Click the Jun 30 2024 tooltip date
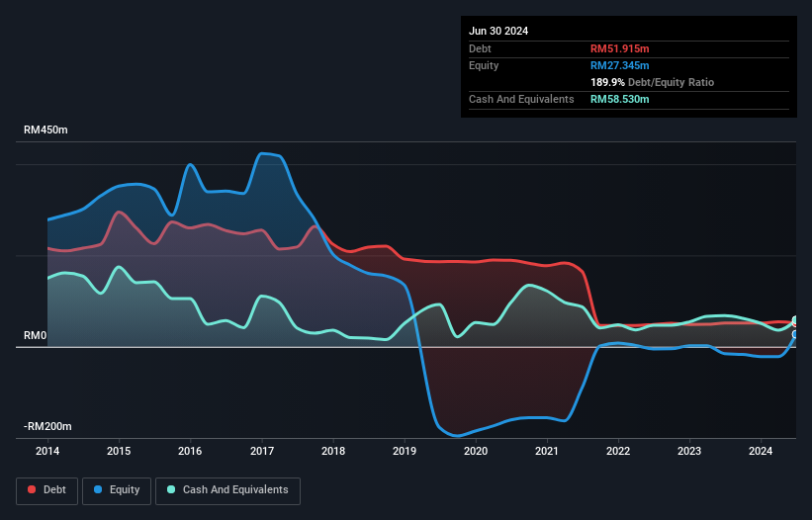Screen dimensions: 812x520 498,31
